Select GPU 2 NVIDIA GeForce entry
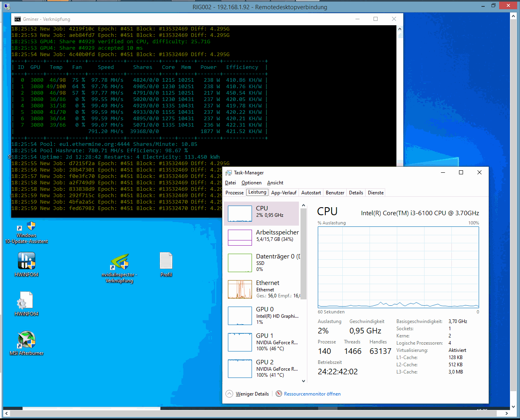 click(262, 368)
